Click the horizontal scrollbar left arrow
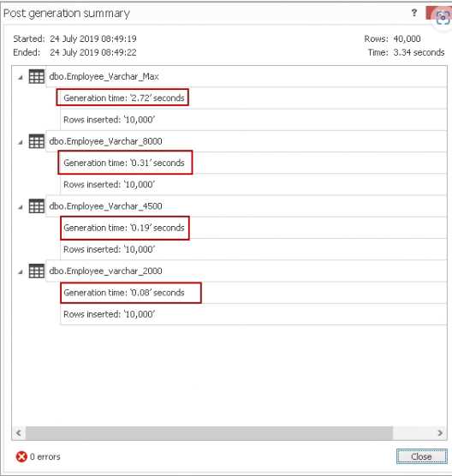 (x=19, y=433)
